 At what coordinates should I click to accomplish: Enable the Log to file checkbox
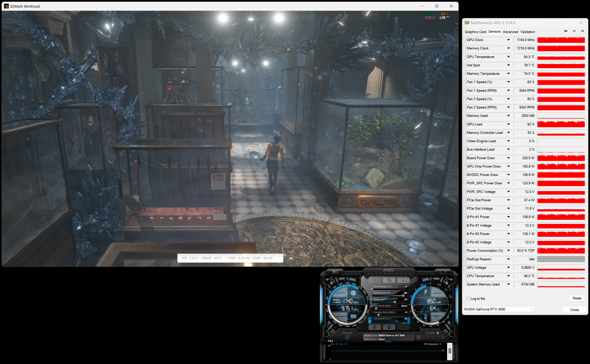[468, 299]
